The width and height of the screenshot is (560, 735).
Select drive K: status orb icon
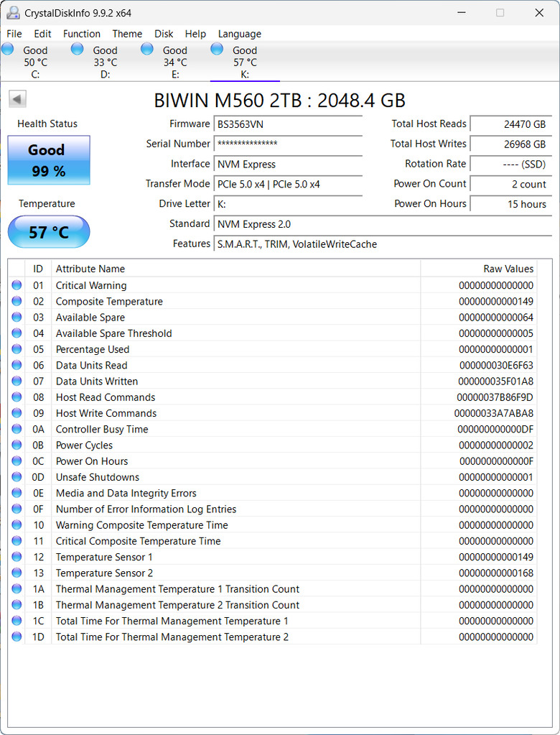(217, 48)
